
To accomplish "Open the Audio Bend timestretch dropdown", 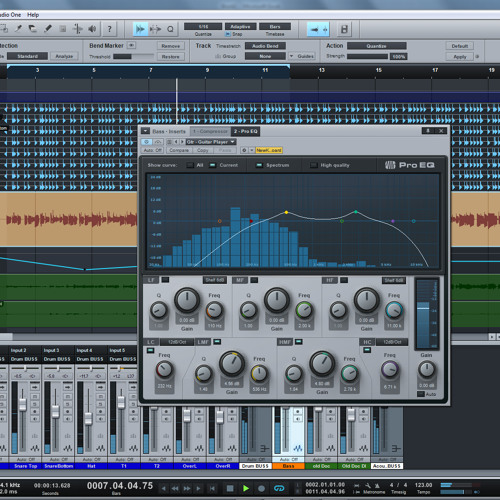I will [x=265, y=46].
